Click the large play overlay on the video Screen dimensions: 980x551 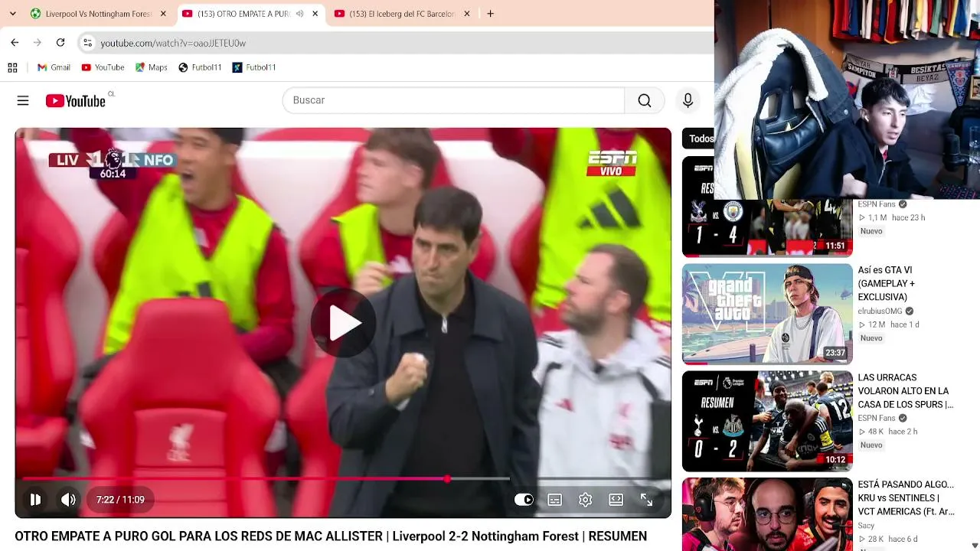(343, 324)
